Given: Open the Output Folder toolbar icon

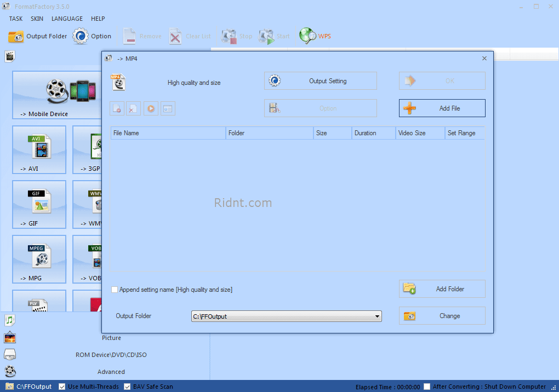Looking at the screenshot, I should [x=16, y=36].
